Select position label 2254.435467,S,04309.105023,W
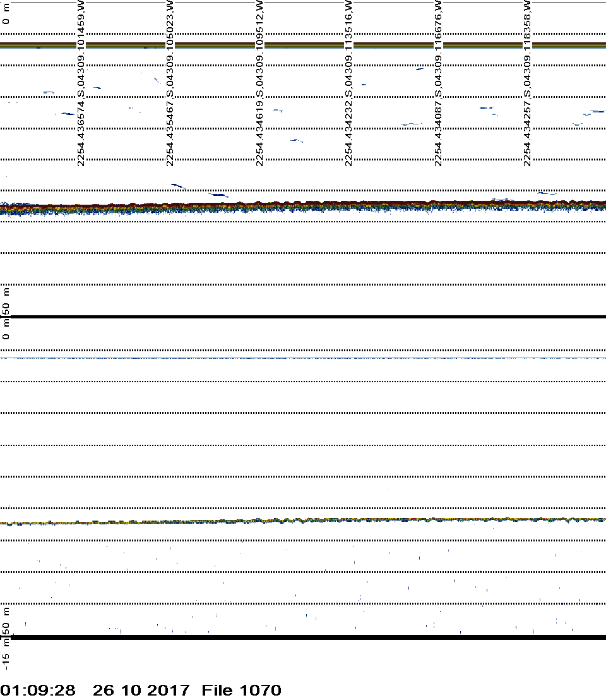The height and width of the screenshot is (700, 606). click(170, 83)
